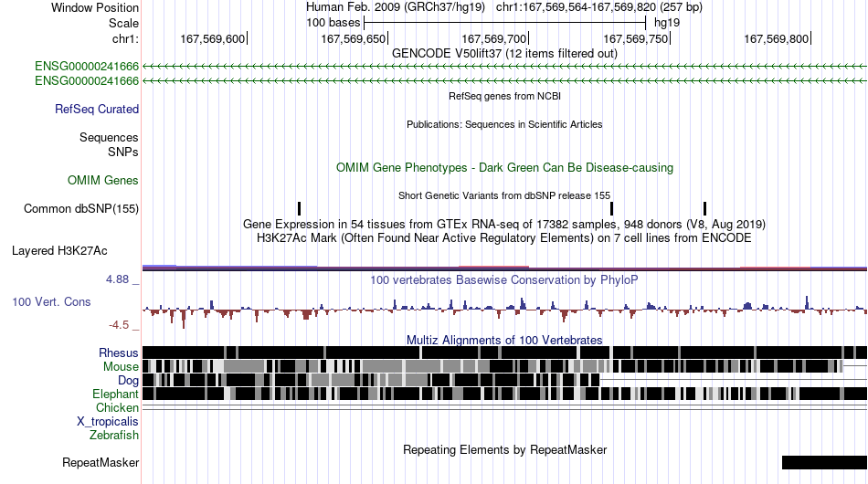Click the black RepeatMasker element block

coord(824,462)
